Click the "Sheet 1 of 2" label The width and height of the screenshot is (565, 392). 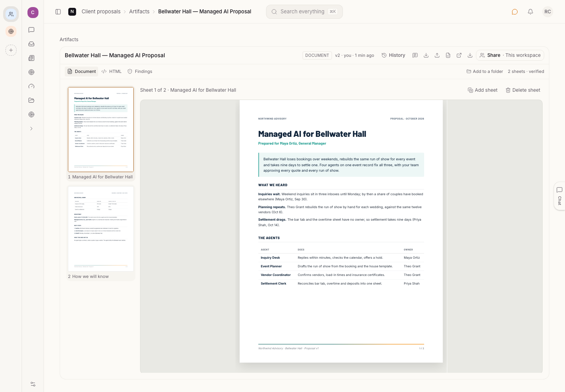point(153,90)
